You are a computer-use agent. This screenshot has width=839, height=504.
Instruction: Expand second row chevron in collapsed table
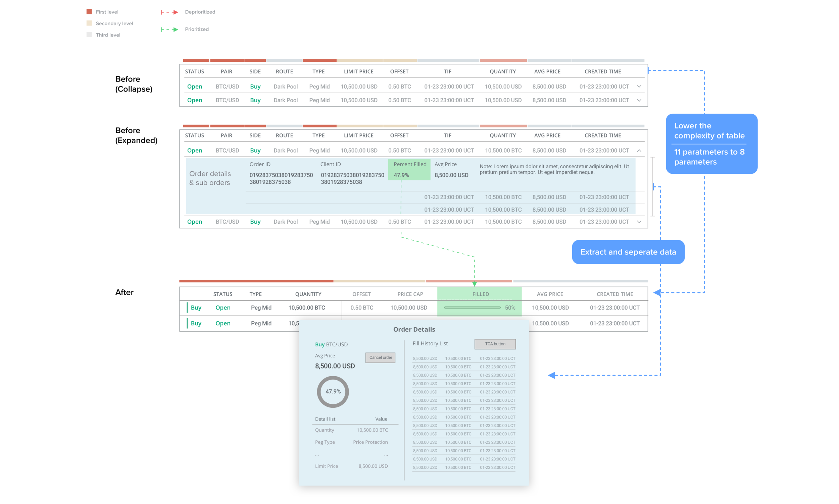(x=639, y=100)
